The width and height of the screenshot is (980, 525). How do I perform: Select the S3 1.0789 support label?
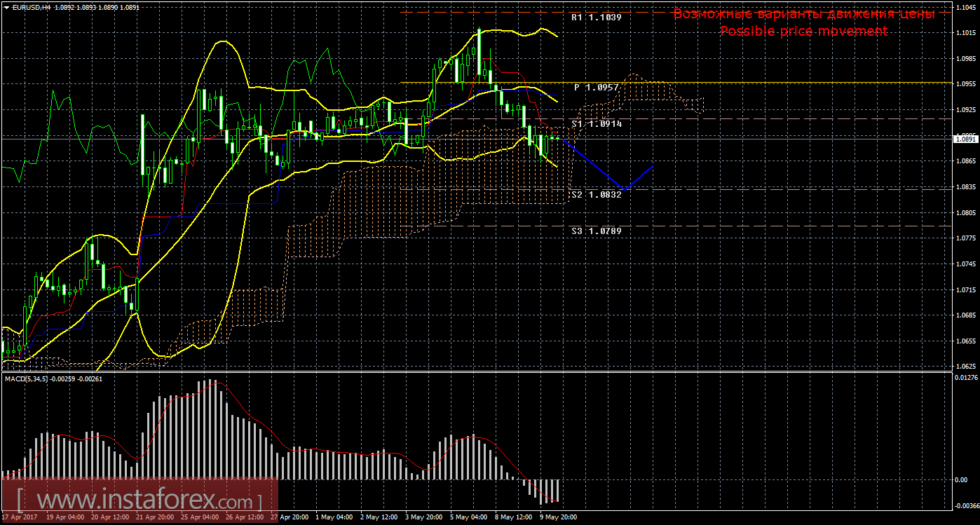tap(596, 231)
